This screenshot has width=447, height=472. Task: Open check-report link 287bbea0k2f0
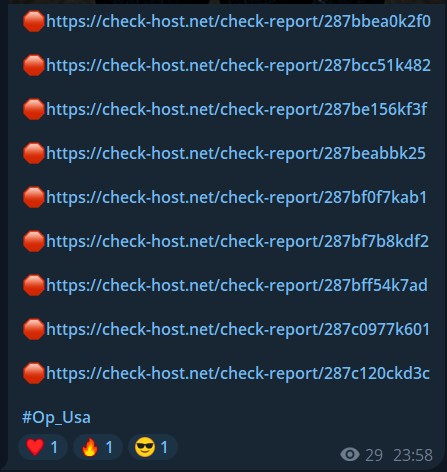click(238, 22)
